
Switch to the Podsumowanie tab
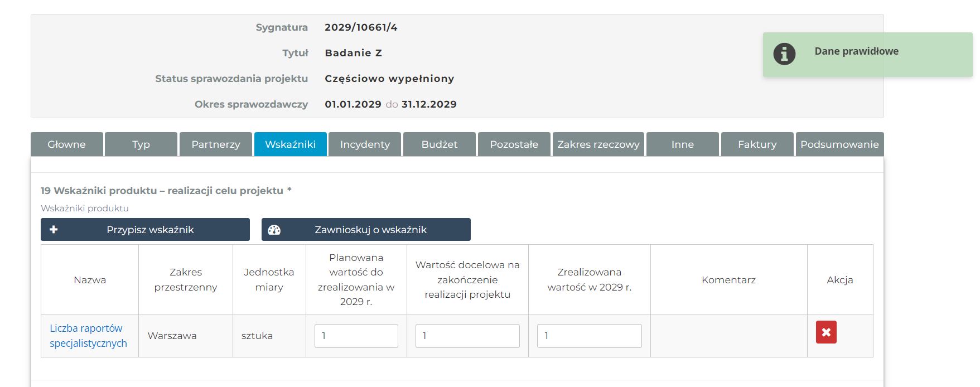839,144
